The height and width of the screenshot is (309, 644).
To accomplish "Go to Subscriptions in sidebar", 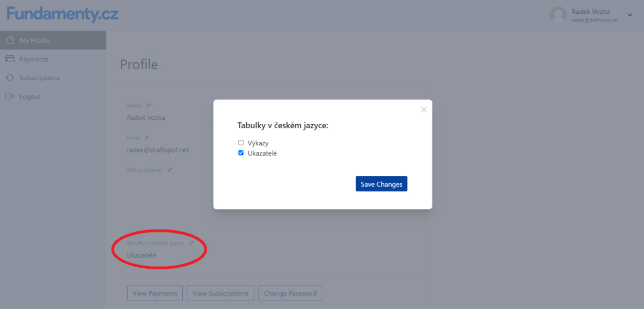I will click(x=39, y=78).
